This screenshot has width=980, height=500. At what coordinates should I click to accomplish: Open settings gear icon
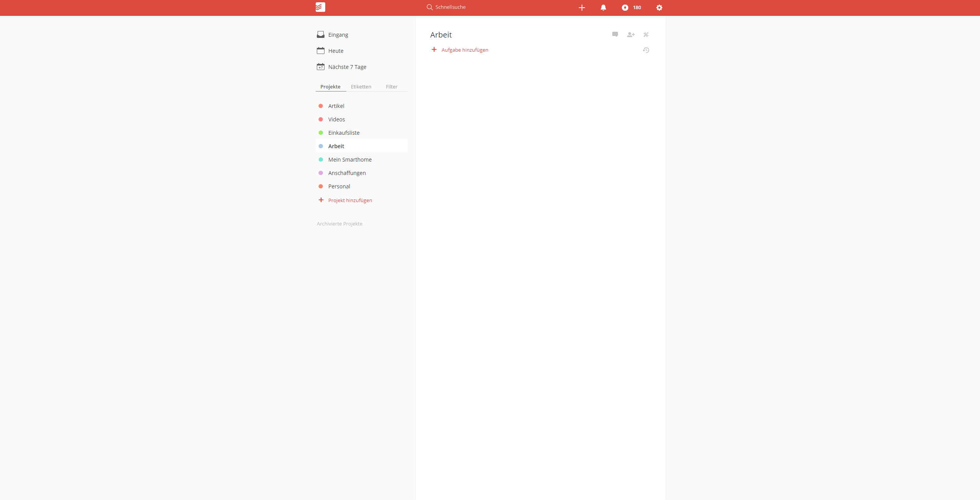[x=659, y=8]
